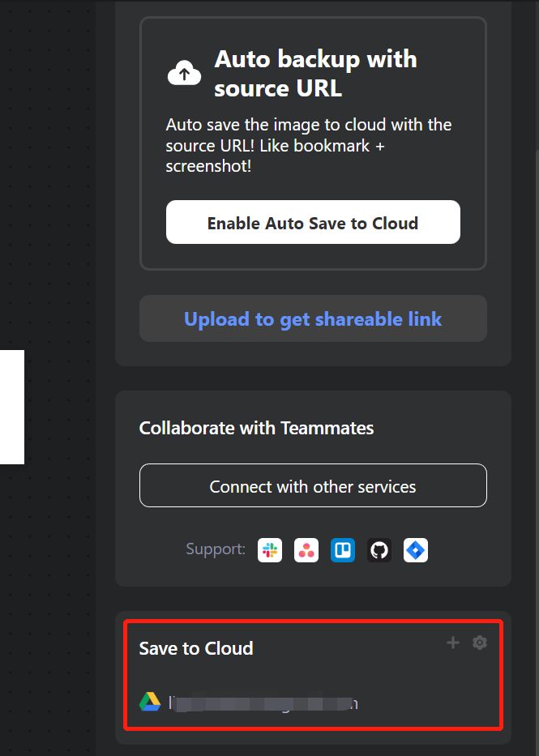
Task: Click the cloud upload icon
Action: tap(184, 73)
